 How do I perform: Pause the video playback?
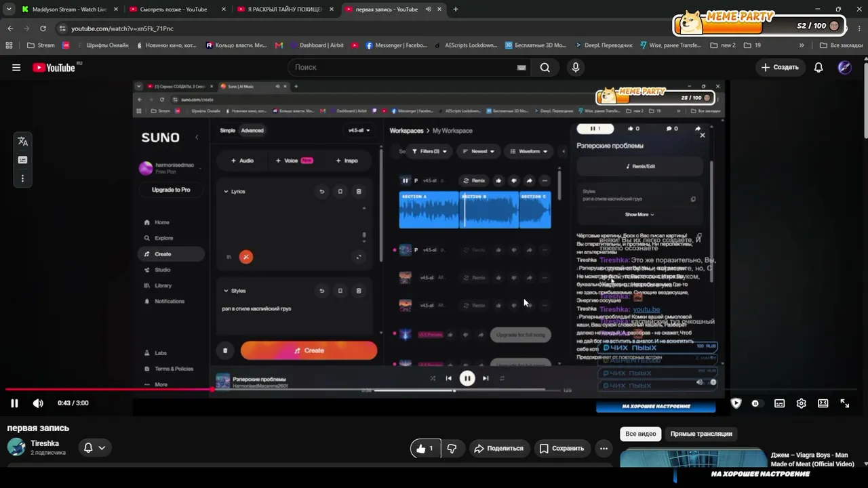point(14,403)
